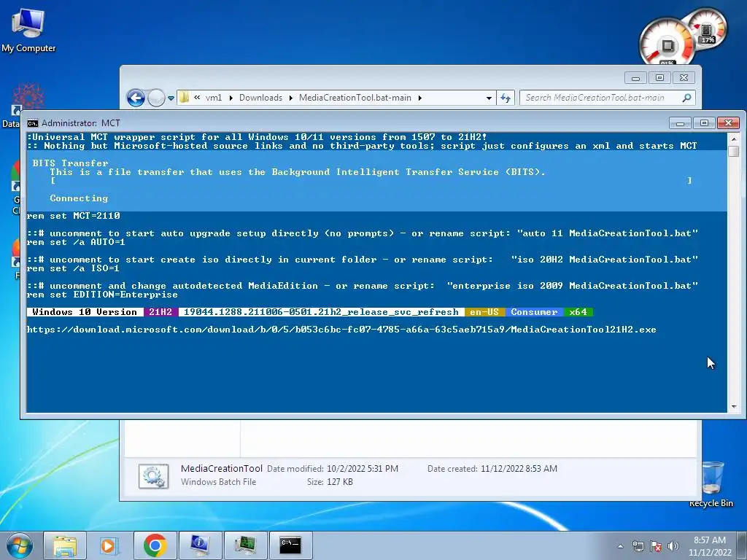
Task: Maximize the Explorer window behind console
Action: click(x=659, y=77)
